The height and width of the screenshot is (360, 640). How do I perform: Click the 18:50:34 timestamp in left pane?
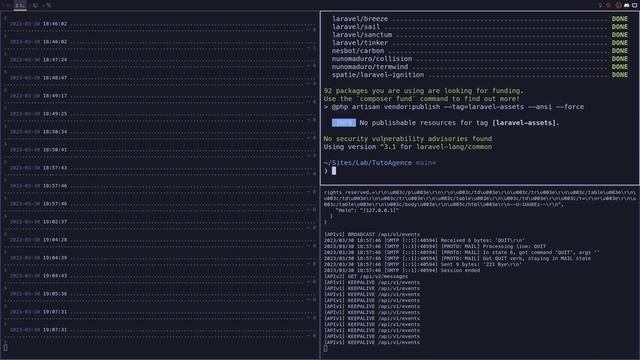tap(55, 132)
